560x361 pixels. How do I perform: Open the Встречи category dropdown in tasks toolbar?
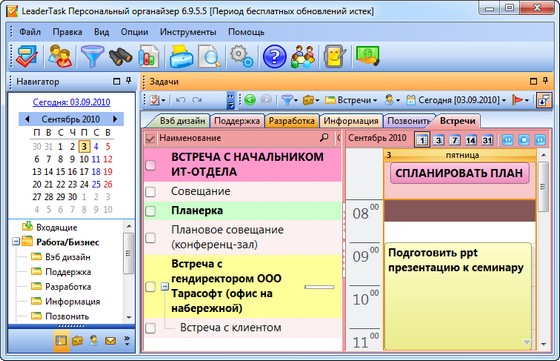click(x=351, y=100)
